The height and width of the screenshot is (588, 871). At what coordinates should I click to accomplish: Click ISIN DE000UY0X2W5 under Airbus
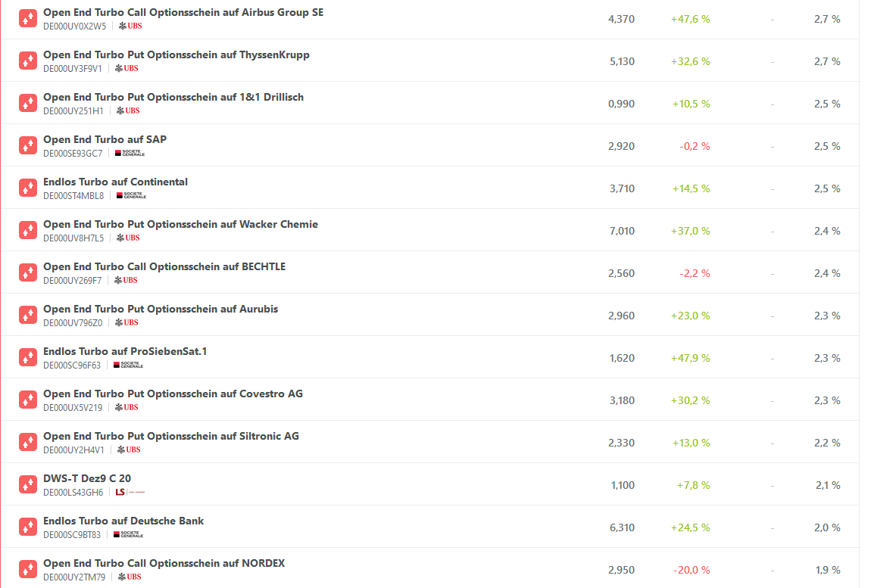click(x=74, y=26)
